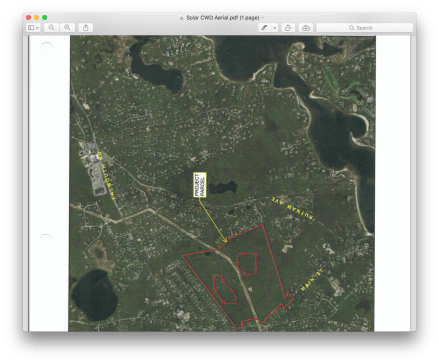Click the PDF document icon in title bar
This screenshot has height=364, width=439.
pyautogui.click(x=181, y=18)
